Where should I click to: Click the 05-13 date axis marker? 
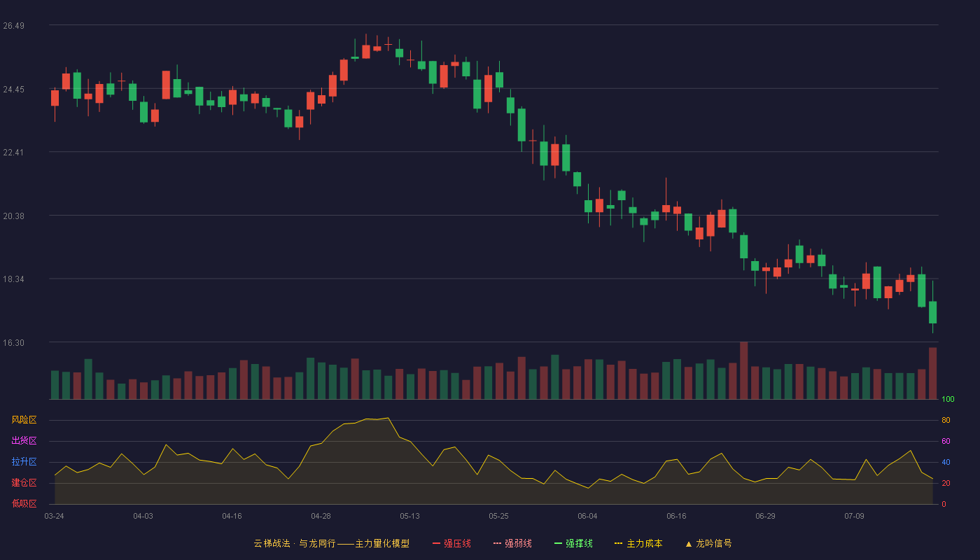pos(409,516)
